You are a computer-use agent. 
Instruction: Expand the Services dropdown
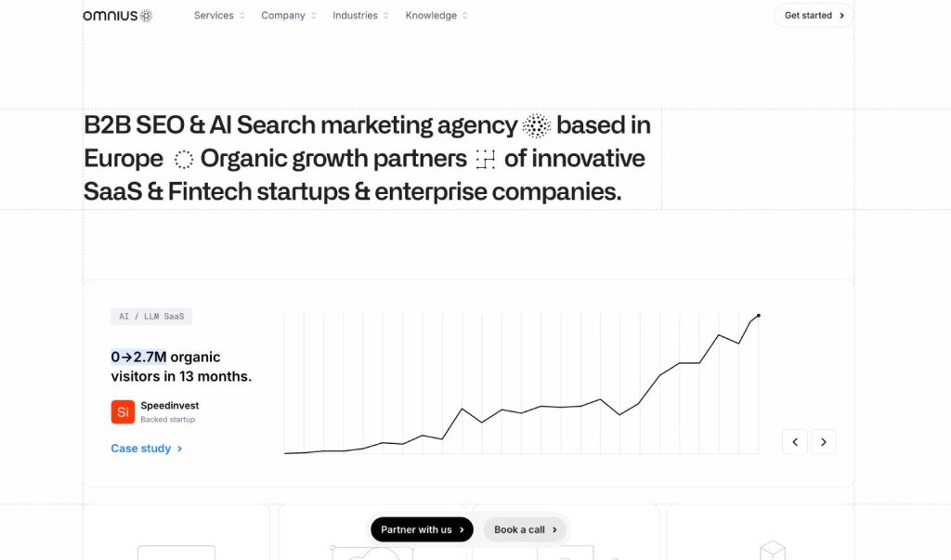[217, 15]
